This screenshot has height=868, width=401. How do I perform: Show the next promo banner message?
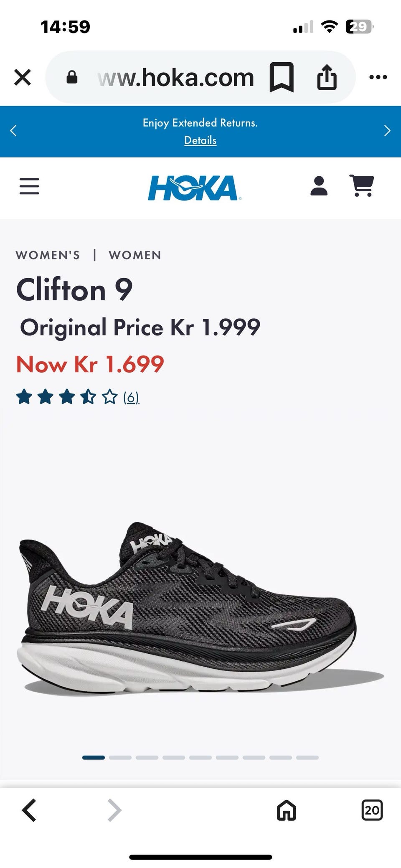[387, 131]
